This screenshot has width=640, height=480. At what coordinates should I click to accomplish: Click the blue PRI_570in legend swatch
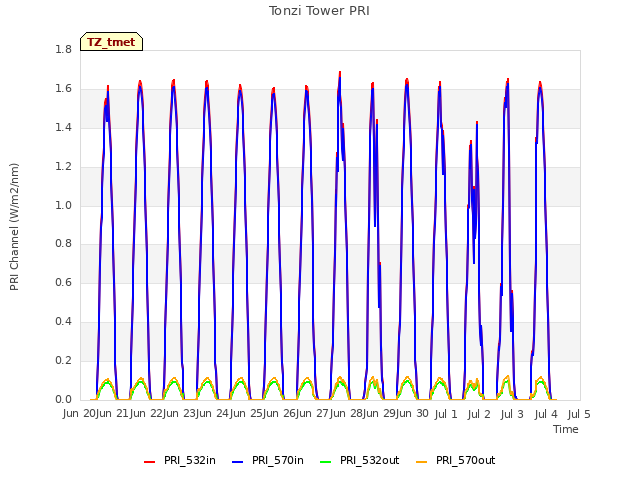tap(238, 462)
